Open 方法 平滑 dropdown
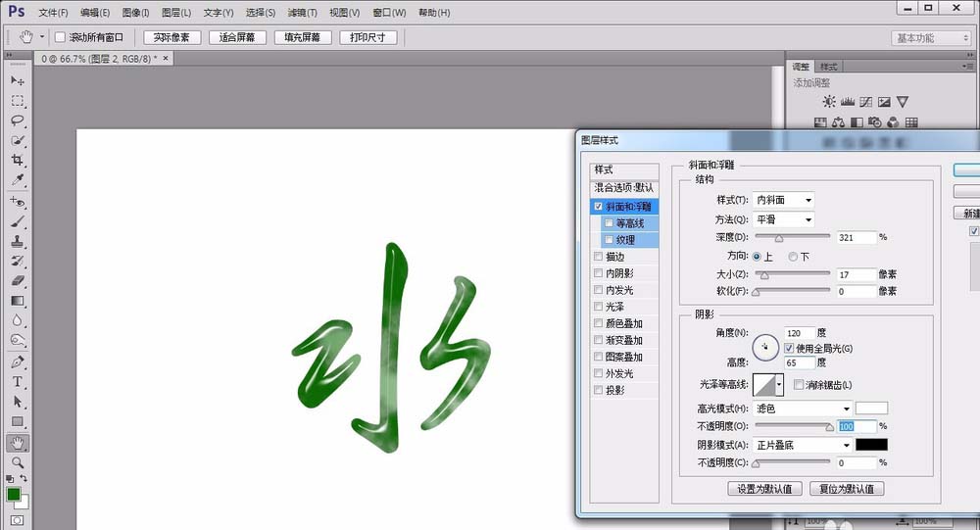 pyautogui.click(x=784, y=219)
